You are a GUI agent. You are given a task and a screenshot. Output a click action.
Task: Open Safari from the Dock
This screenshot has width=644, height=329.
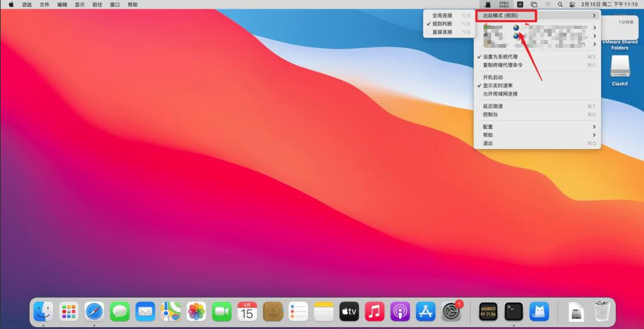coord(94,311)
